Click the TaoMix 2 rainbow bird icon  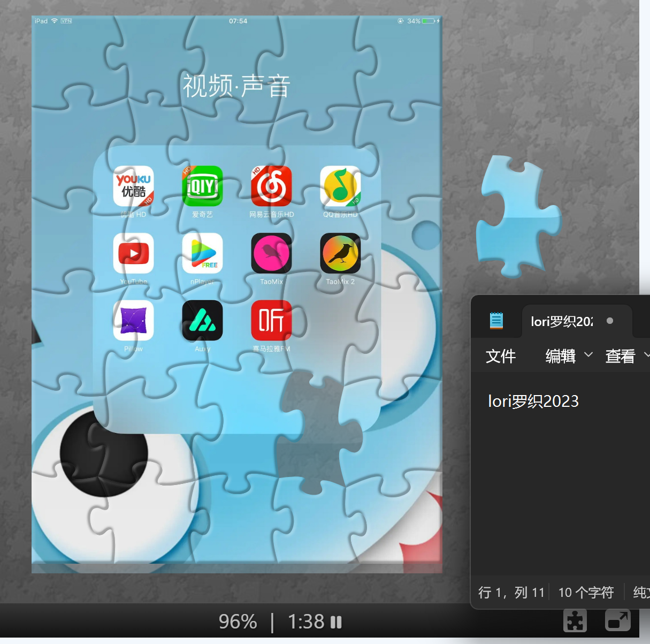pyautogui.click(x=340, y=253)
